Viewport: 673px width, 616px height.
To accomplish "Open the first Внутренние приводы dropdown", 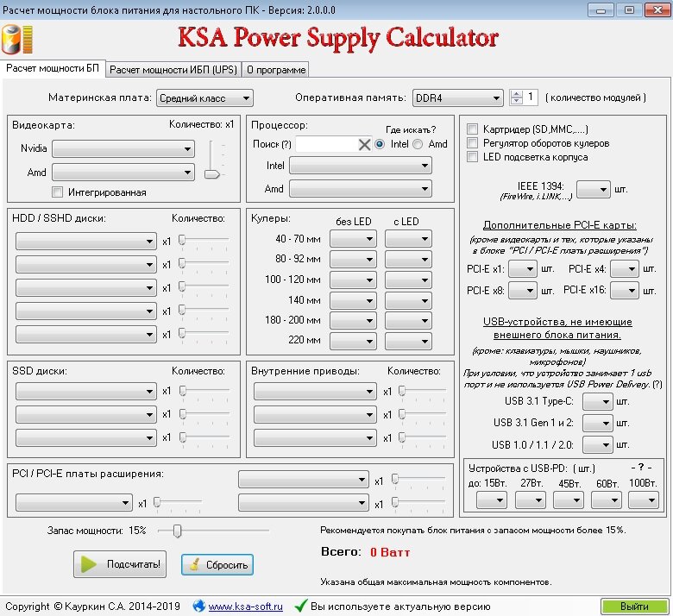I will [315, 391].
